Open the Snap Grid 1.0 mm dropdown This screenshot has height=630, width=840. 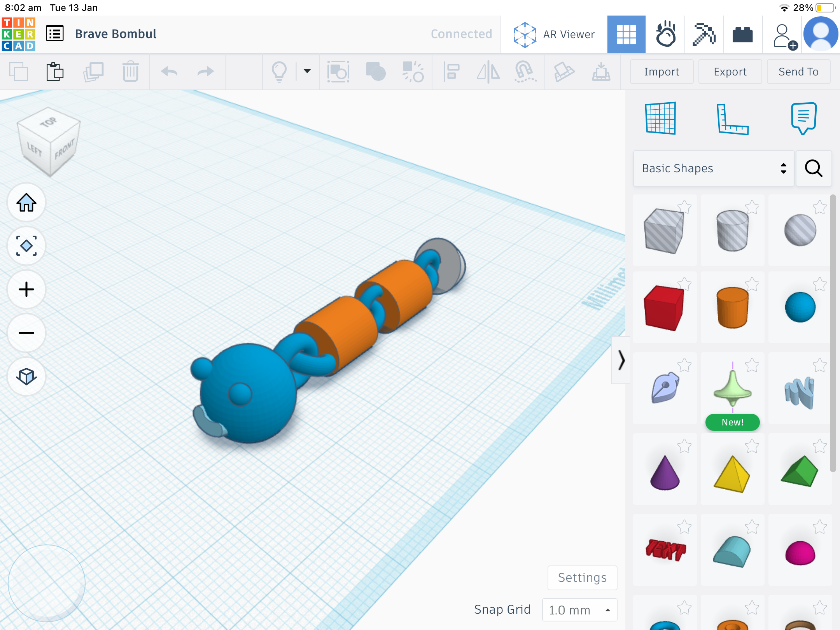(579, 610)
